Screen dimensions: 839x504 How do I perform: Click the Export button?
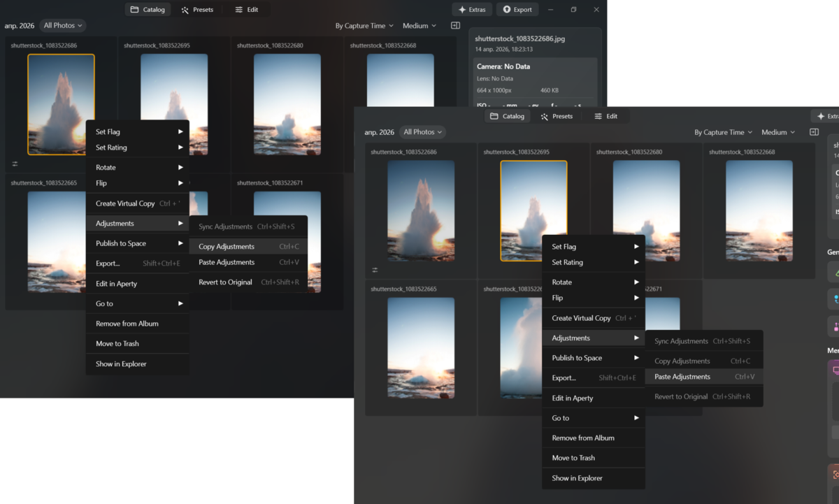click(516, 9)
